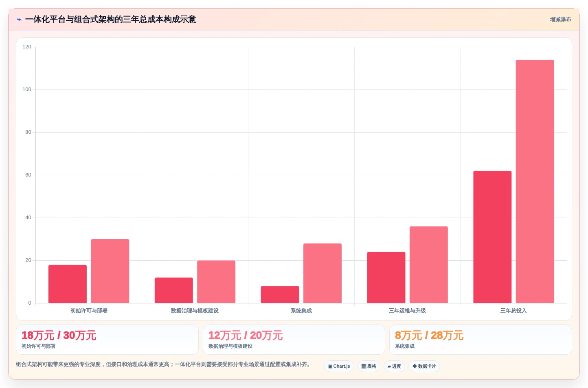Click the footnote text starting 组合式架构可能带来
This screenshot has height=388, width=588.
click(164, 364)
